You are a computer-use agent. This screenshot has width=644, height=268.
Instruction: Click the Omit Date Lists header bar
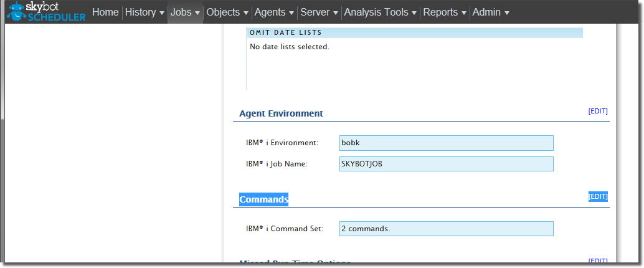pyautogui.click(x=414, y=32)
